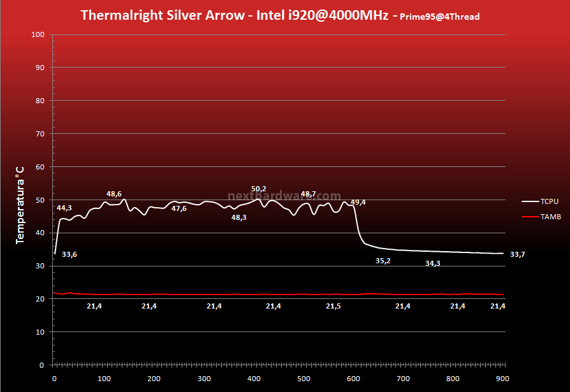Click the 34,3 data label
Viewport: 570px width, 392px height.
[x=432, y=263]
